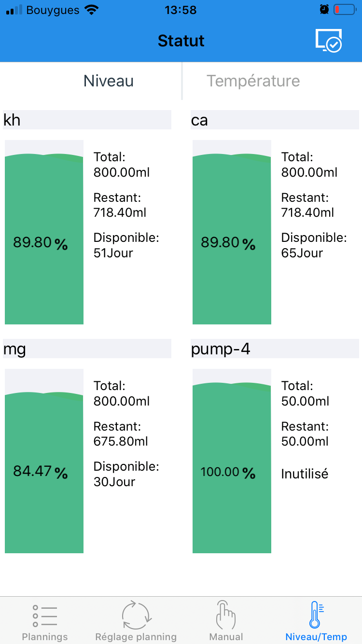Tap the kh pump name header
Image resolution: width=362 pixels, height=644 pixels.
pos(87,120)
